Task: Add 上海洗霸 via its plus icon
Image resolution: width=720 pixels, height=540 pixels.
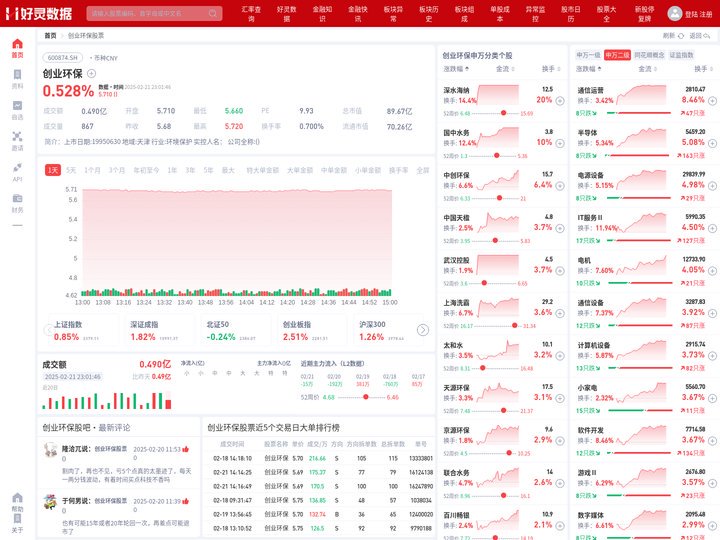Action: [560, 313]
